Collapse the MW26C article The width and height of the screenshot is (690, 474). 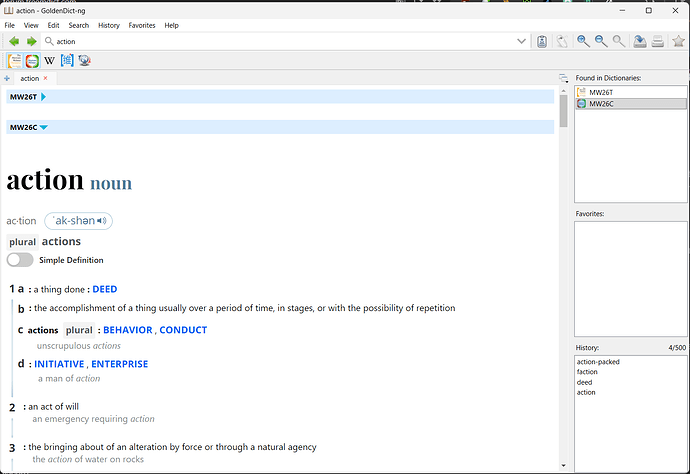coord(44,127)
